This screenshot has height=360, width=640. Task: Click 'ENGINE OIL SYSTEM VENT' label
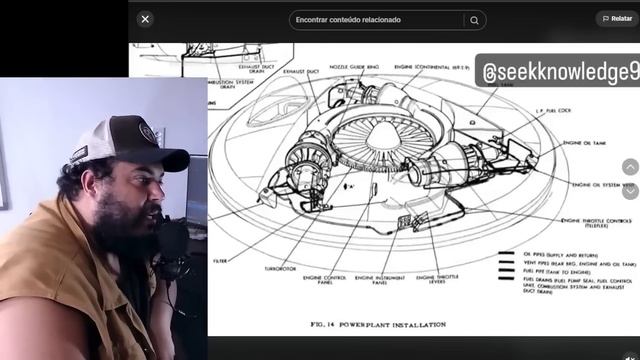coord(603,185)
